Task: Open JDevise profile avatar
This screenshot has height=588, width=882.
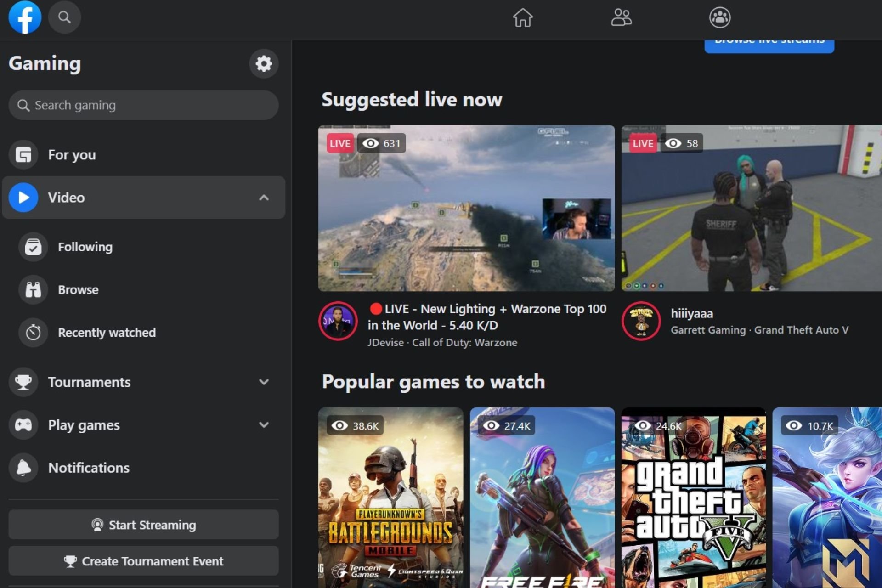Action: click(338, 321)
